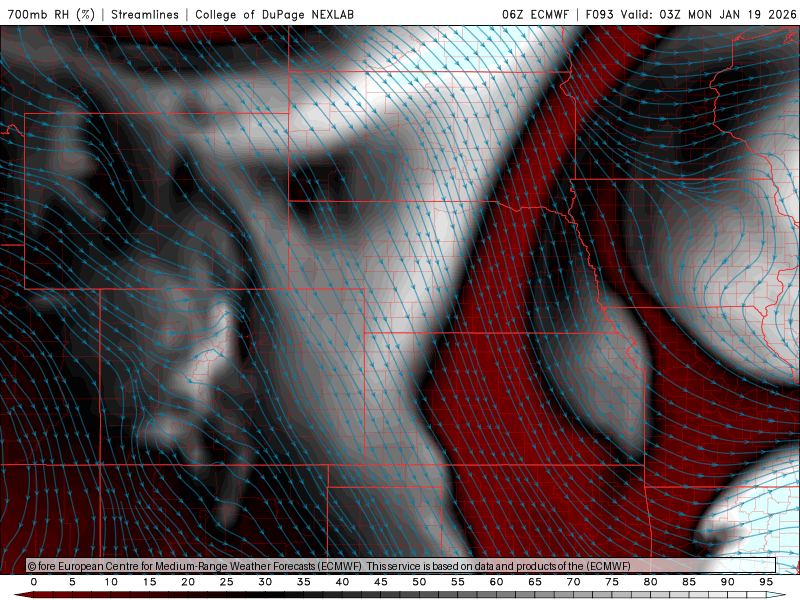The width and height of the screenshot is (800, 600).
Task: Pick the '30' value on the humidity scale
Action: 265,582
